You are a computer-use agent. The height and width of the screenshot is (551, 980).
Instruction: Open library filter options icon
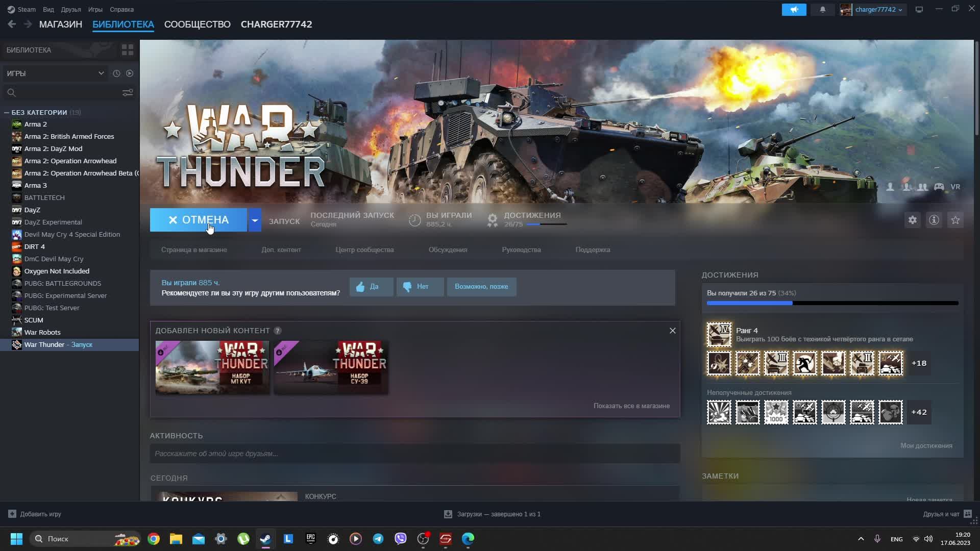pyautogui.click(x=127, y=92)
